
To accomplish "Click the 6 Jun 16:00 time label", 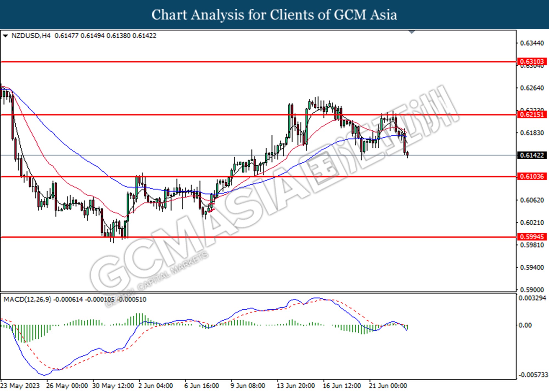I will coord(202,386).
